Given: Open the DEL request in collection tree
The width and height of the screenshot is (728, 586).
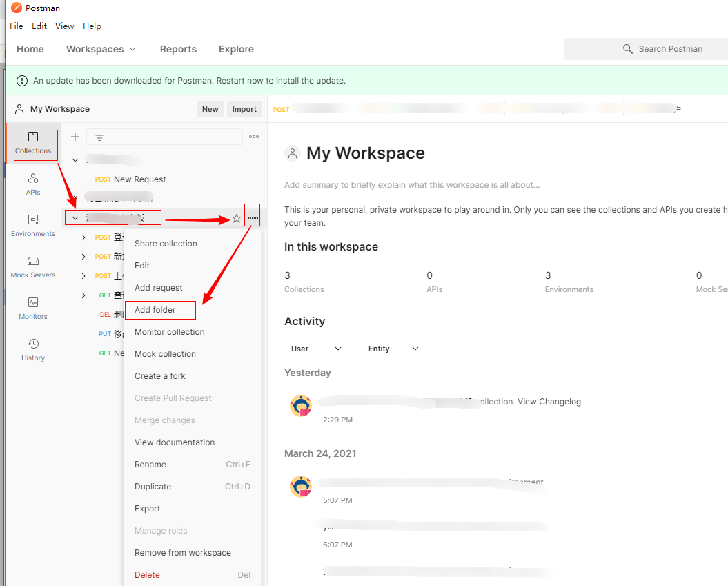Looking at the screenshot, I should [x=111, y=315].
